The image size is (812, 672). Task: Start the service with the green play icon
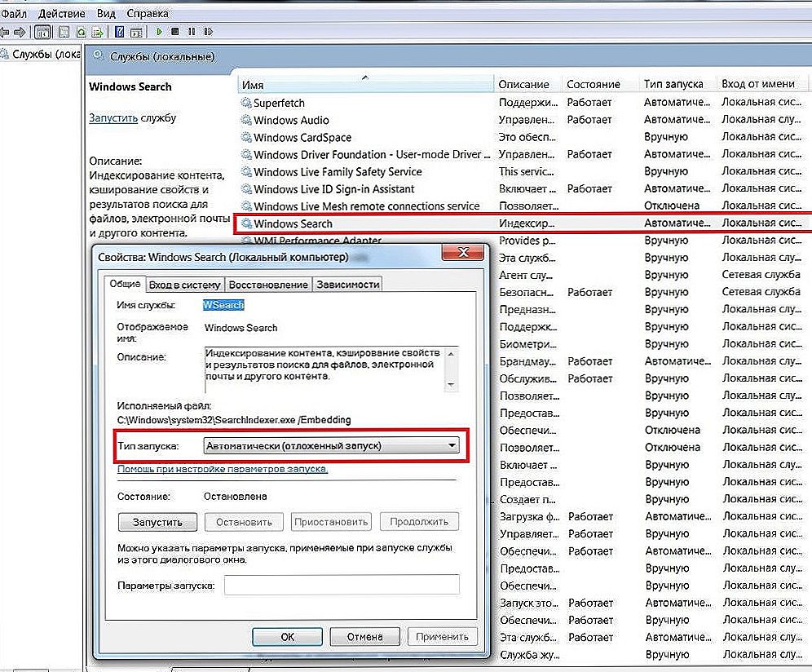159,32
